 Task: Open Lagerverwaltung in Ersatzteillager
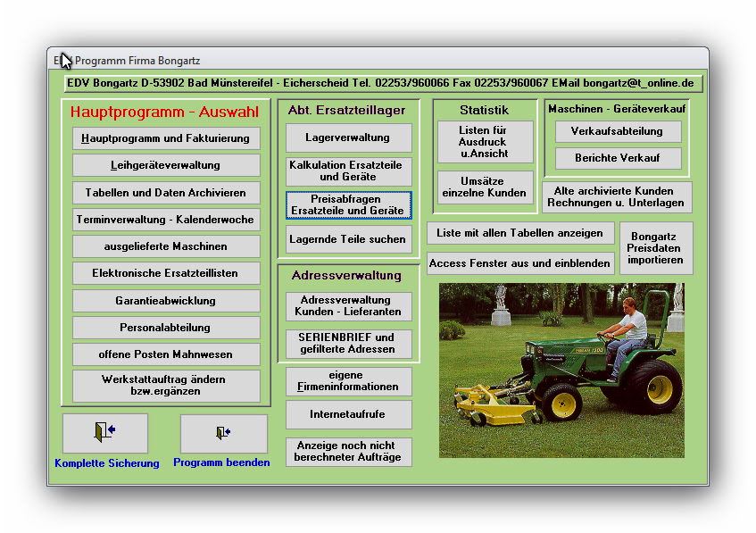pos(348,138)
